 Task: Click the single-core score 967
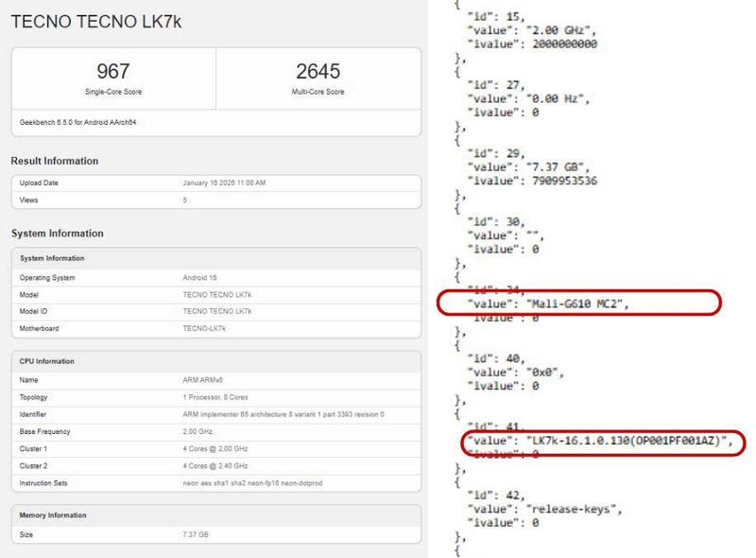point(112,72)
